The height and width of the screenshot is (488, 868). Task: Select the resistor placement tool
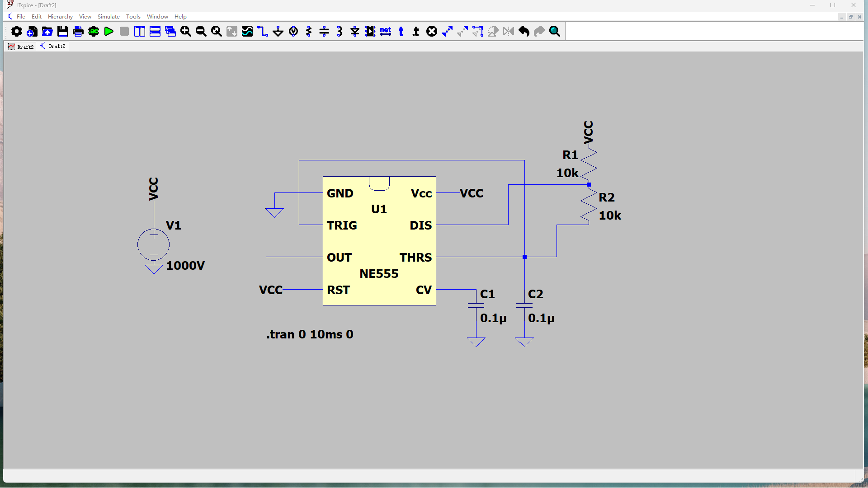point(309,31)
